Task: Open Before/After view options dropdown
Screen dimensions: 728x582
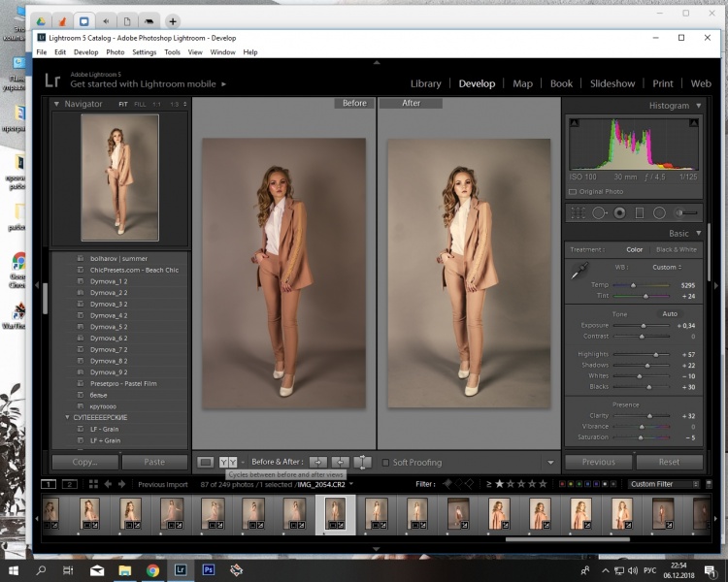Action: (x=243, y=463)
